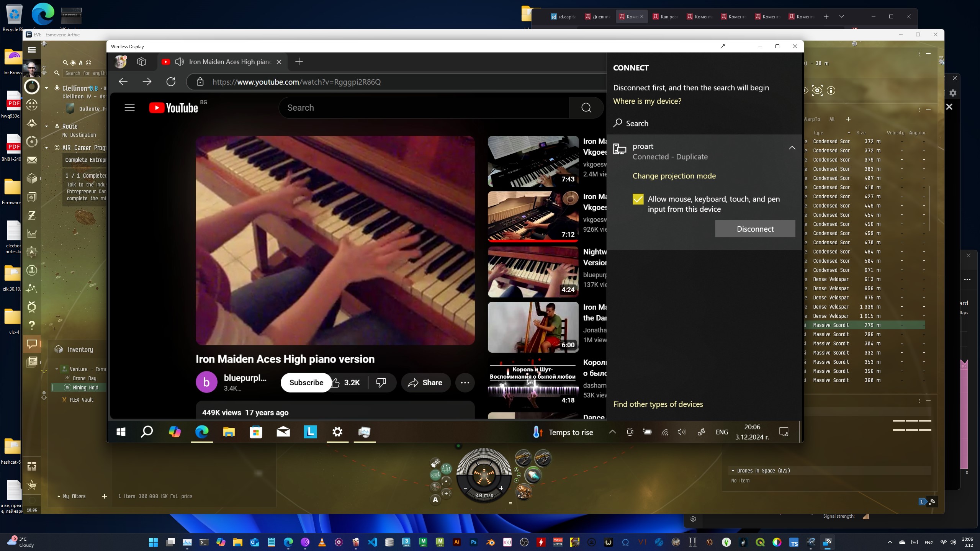The image size is (980, 551).
Task: Open the 7:43 Iron Maiden video thumbnail
Action: click(x=533, y=161)
